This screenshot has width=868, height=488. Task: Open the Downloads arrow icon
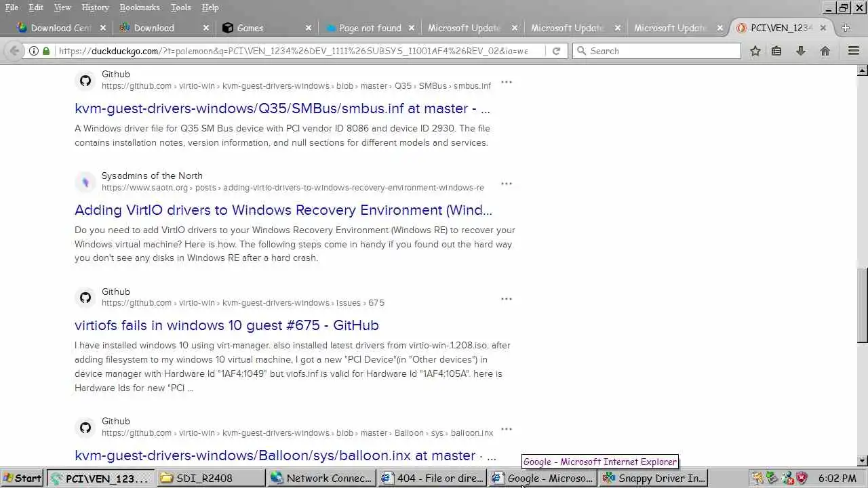(x=801, y=51)
